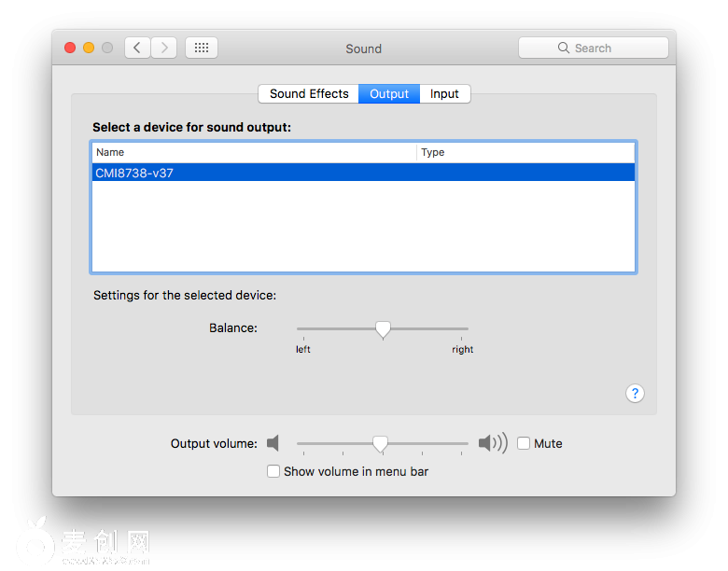728x571 pixels.
Task: Click the magnifying glass search icon
Action: [x=563, y=48]
